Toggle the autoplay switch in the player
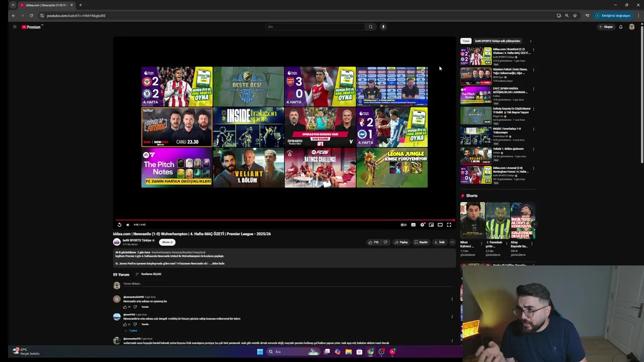Screen dimensions: 644x362 404,225
